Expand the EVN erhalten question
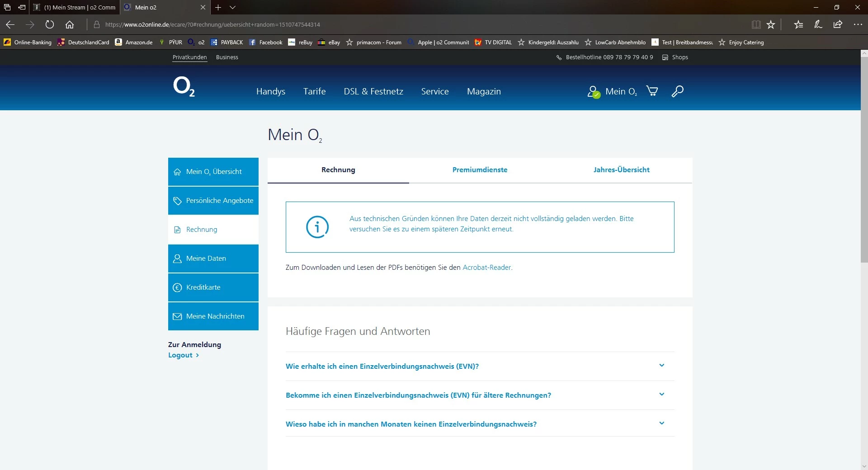 [x=480, y=366]
